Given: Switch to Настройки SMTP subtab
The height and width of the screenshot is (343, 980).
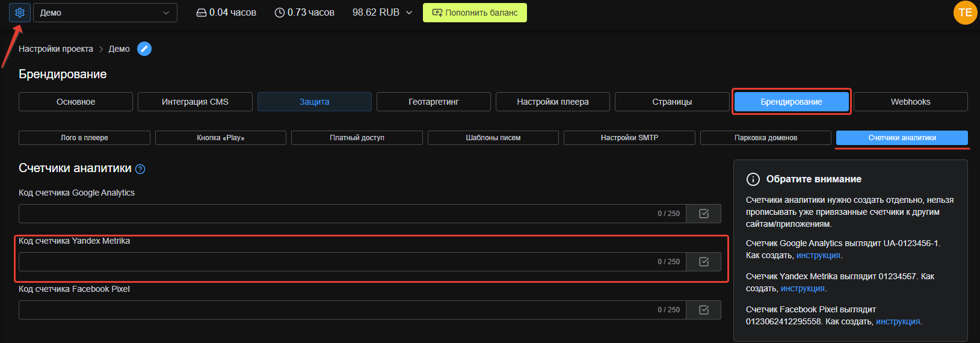Looking at the screenshot, I should 629,138.
